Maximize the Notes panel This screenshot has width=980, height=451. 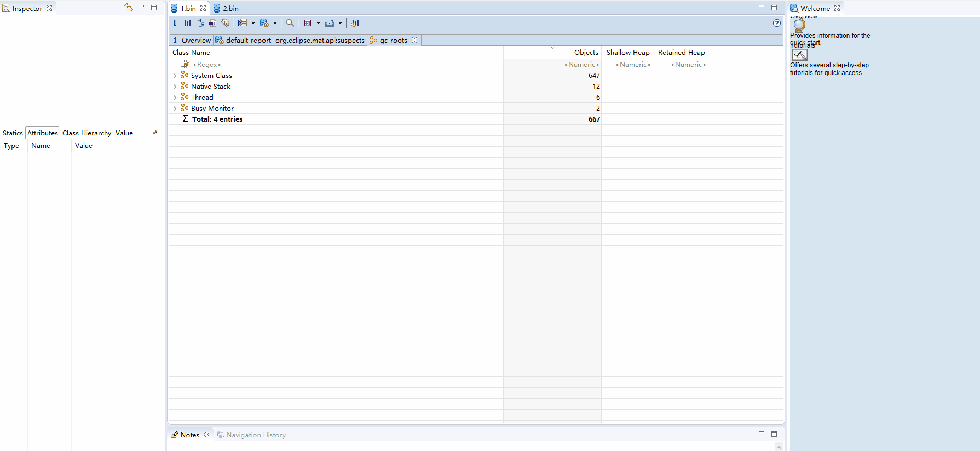(774, 434)
